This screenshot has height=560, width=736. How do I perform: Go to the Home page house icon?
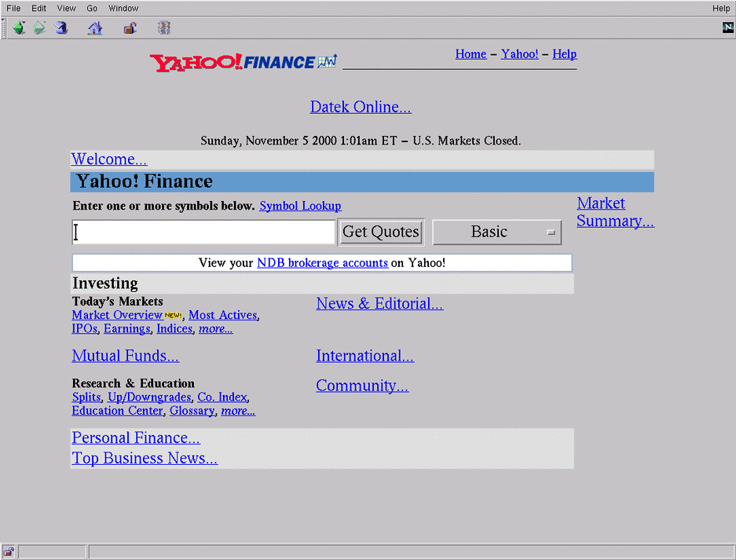click(95, 28)
